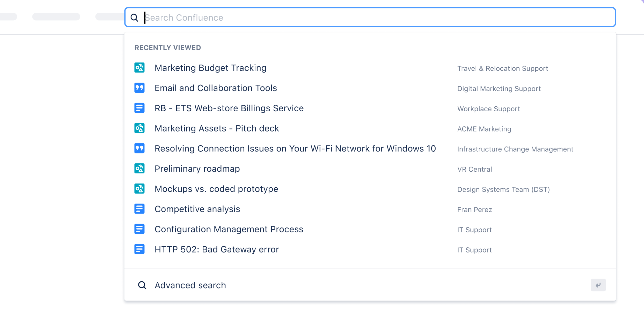Click the page icon next to RB - ETS Web-store
The image size is (644, 322).
pyautogui.click(x=139, y=108)
